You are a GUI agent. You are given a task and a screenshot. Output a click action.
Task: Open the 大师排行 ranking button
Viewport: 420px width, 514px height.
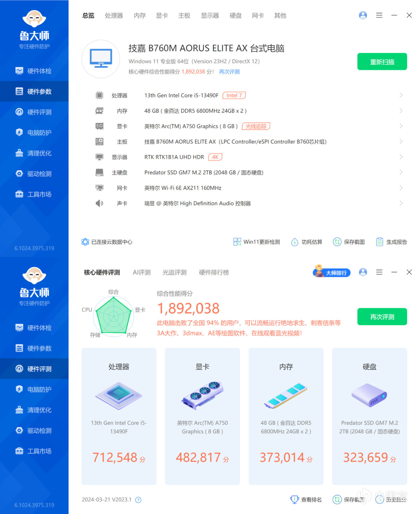tap(331, 272)
